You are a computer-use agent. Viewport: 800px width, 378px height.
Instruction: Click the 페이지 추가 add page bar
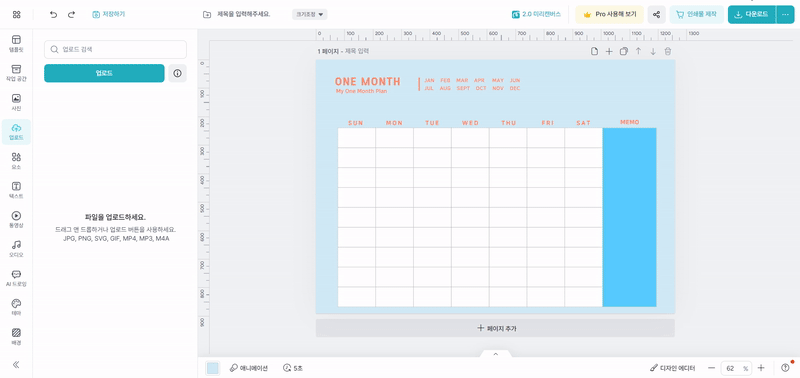(495, 328)
